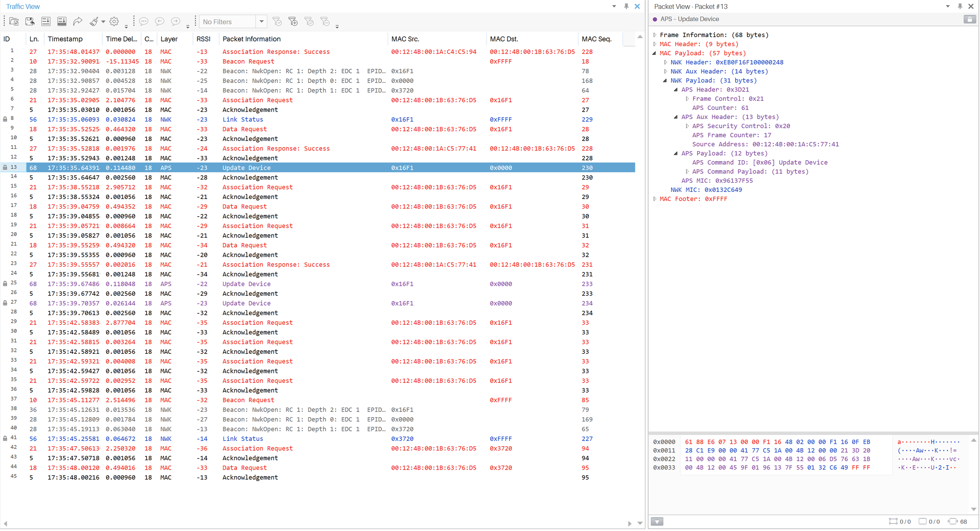Expand MAC Header (9 bytes) node
Viewport: 980px width, 531px height.
pyautogui.click(x=655, y=44)
